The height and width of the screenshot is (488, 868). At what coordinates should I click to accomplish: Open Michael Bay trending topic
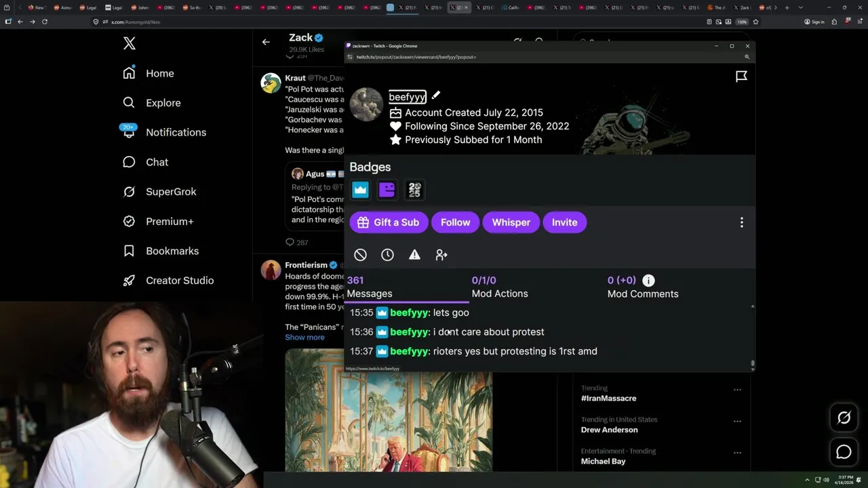tap(603, 462)
